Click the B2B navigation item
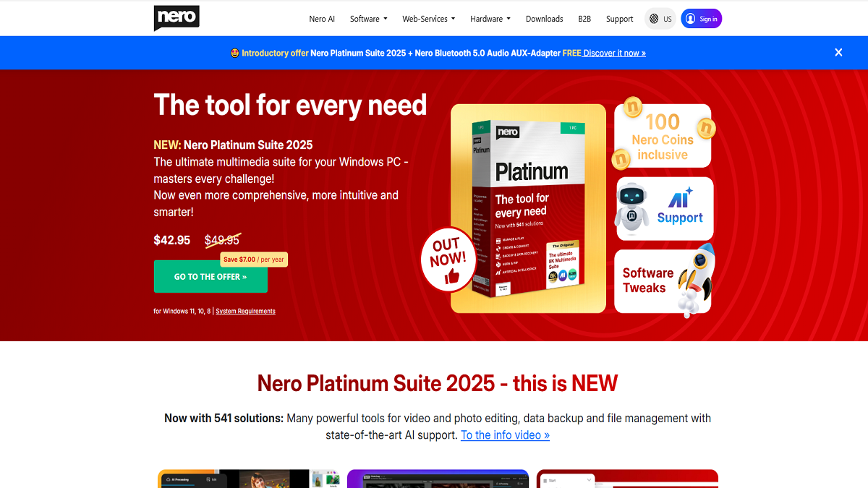The width and height of the screenshot is (868, 488). click(584, 18)
